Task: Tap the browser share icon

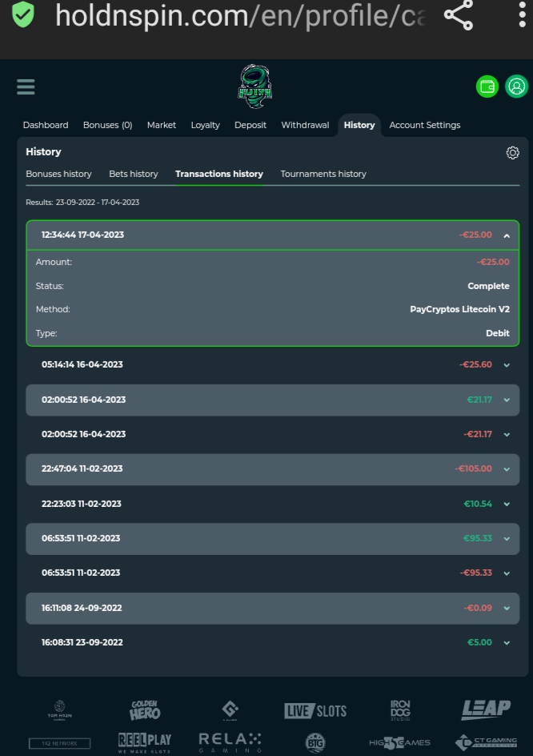Action: (459, 16)
